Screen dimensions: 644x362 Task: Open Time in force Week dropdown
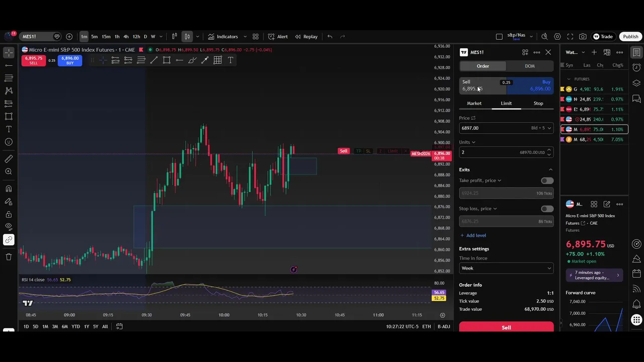506,268
